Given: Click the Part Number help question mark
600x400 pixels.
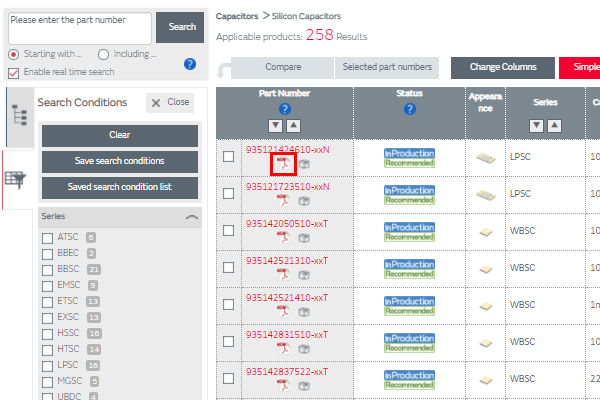Looking at the screenshot, I should [x=285, y=109].
